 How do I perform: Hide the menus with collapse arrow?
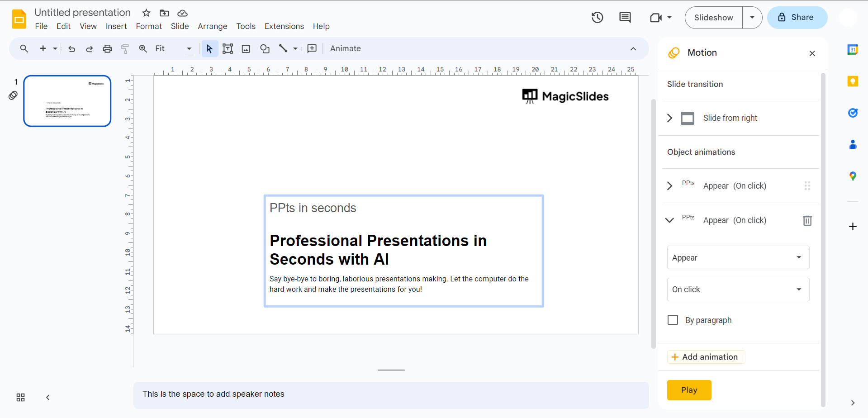tap(633, 48)
